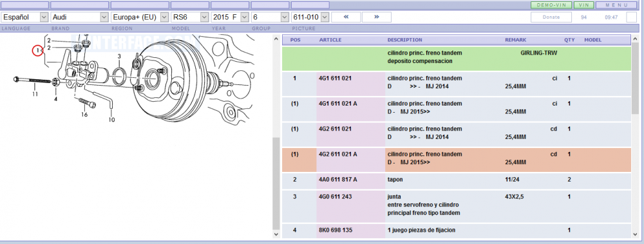Click the circled position 1 in the diagram
Image resolution: width=644 pixels, height=244 pixels.
tap(38, 51)
